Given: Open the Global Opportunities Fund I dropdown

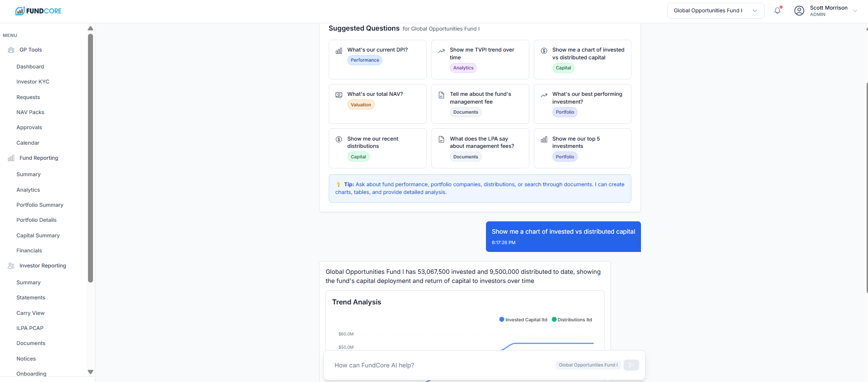Looking at the screenshot, I should click(715, 10).
